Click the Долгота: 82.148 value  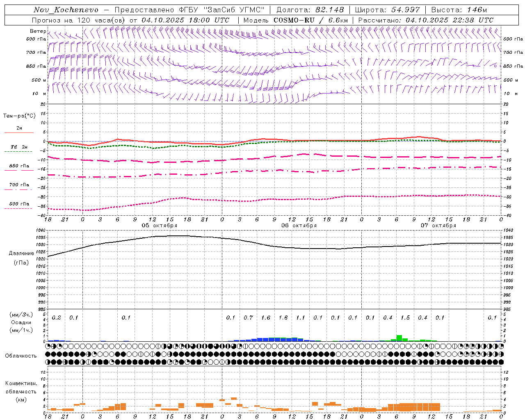tap(310, 10)
